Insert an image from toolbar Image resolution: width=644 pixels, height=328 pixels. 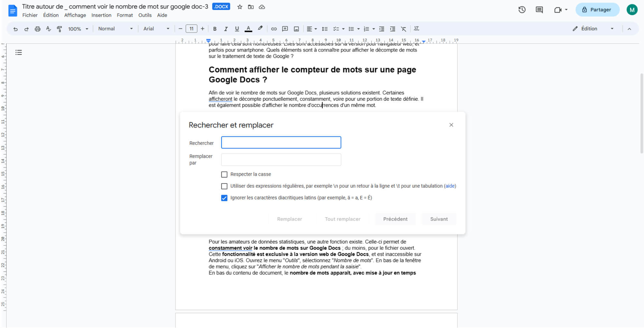[296, 29]
